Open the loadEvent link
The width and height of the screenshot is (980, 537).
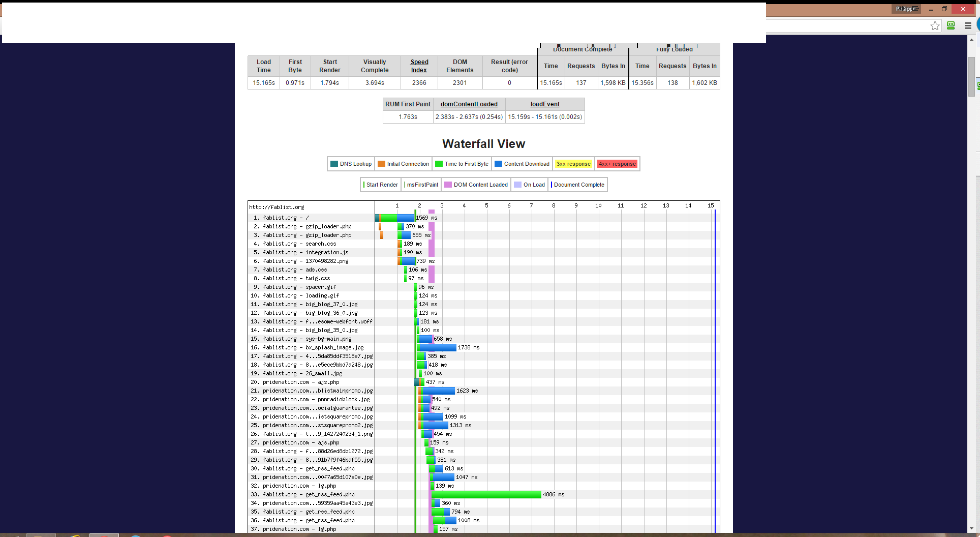click(545, 104)
